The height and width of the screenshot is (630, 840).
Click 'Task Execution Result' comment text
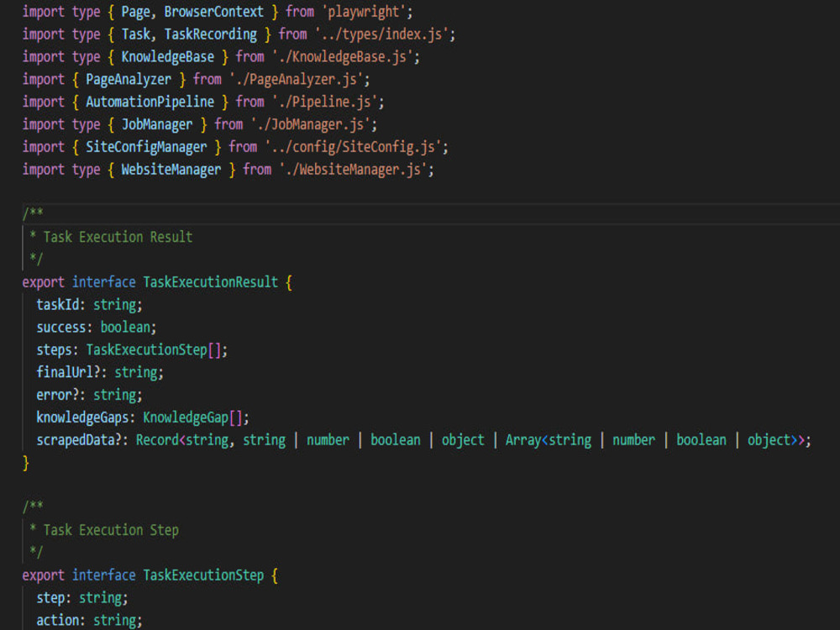[118, 237]
